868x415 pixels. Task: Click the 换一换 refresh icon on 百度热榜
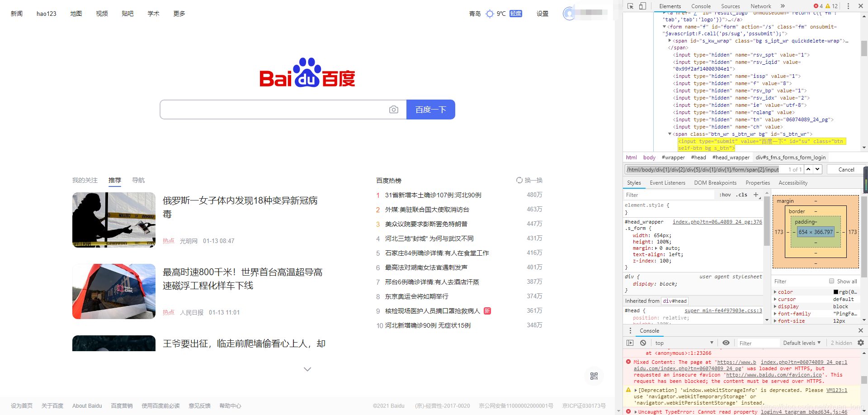519,180
